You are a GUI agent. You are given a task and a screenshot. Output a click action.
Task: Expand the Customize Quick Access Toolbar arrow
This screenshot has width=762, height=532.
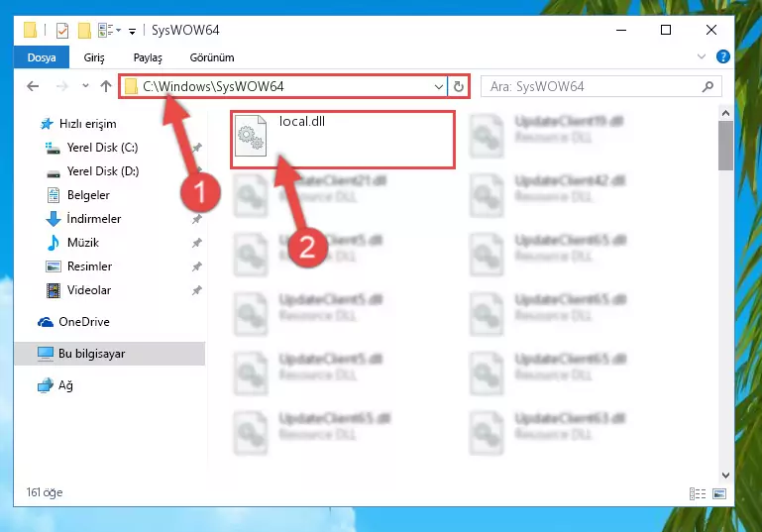[x=132, y=32]
